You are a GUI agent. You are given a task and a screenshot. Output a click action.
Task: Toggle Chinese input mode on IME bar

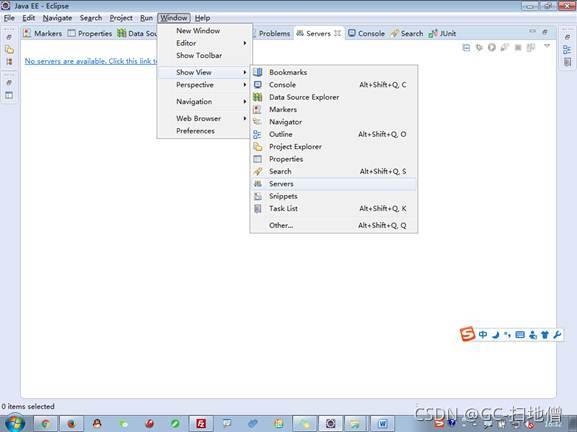click(x=483, y=334)
